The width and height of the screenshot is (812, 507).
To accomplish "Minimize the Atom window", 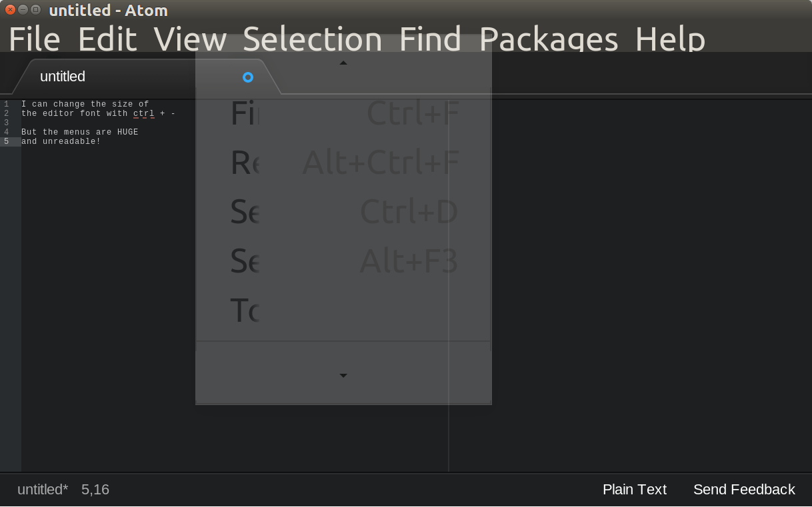I will coord(23,9).
